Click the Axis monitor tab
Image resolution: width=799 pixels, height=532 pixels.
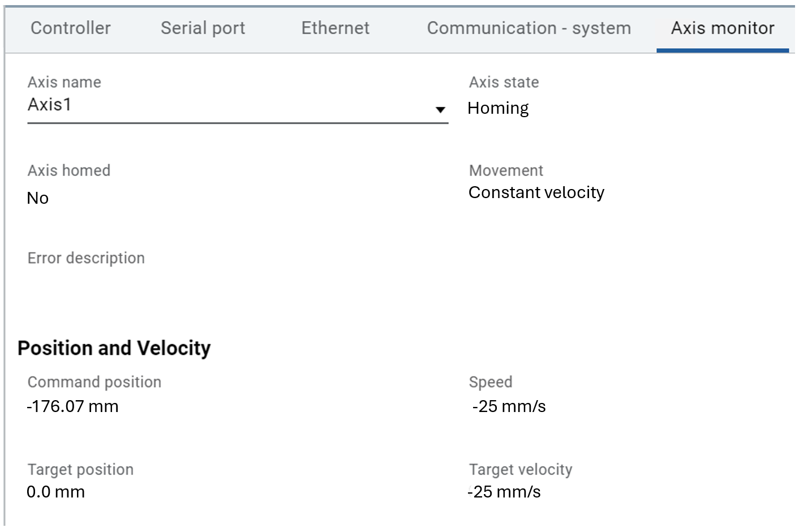(x=722, y=28)
